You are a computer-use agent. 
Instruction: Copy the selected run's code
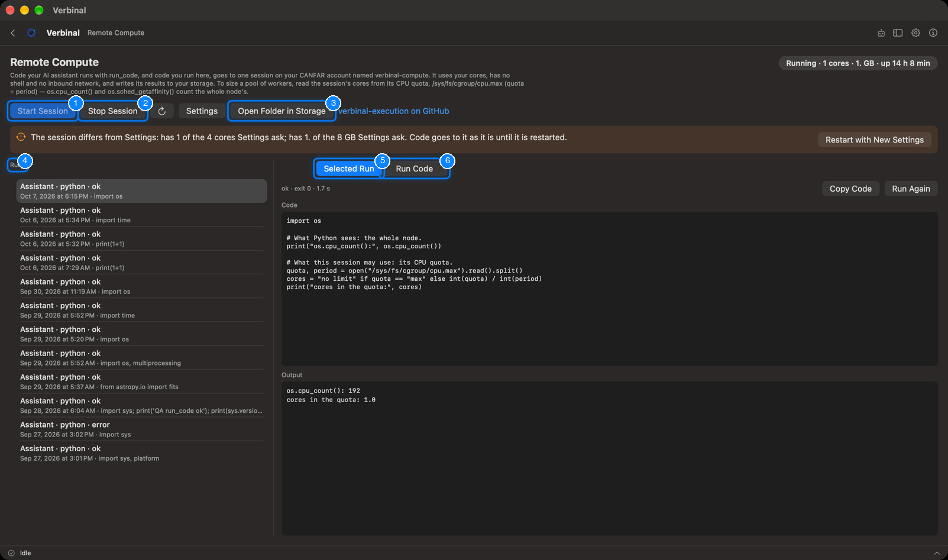850,189
